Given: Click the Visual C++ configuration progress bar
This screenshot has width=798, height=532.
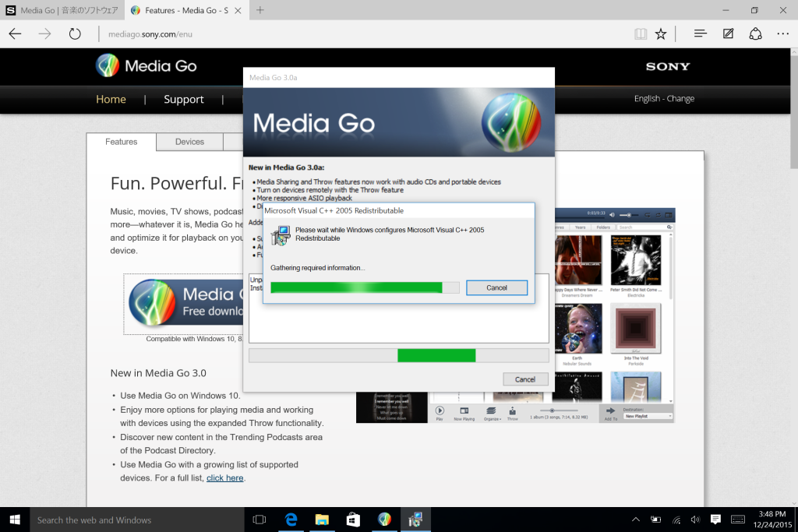Looking at the screenshot, I should pos(365,288).
